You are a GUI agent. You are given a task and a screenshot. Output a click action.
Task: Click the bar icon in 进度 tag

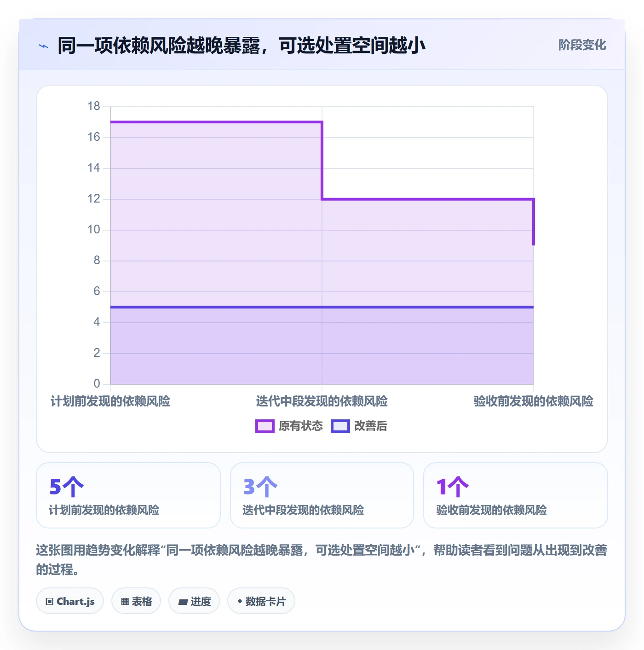pos(183,602)
